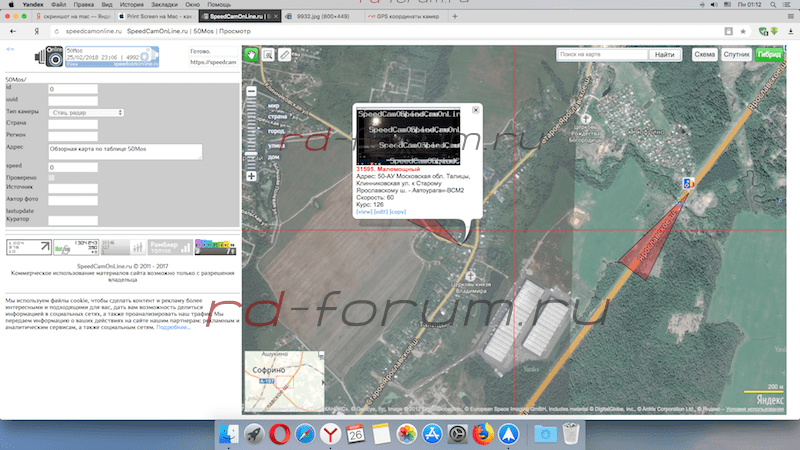Switch map to Гибрид view
This screenshot has height=450, width=800.
pyautogui.click(x=769, y=54)
